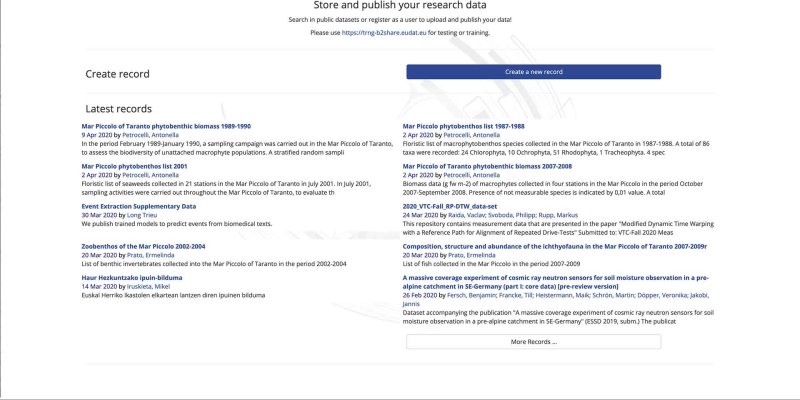Click 'Store and publish your research data' heading
The height and width of the screenshot is (400, 800).
coord(399,5)
